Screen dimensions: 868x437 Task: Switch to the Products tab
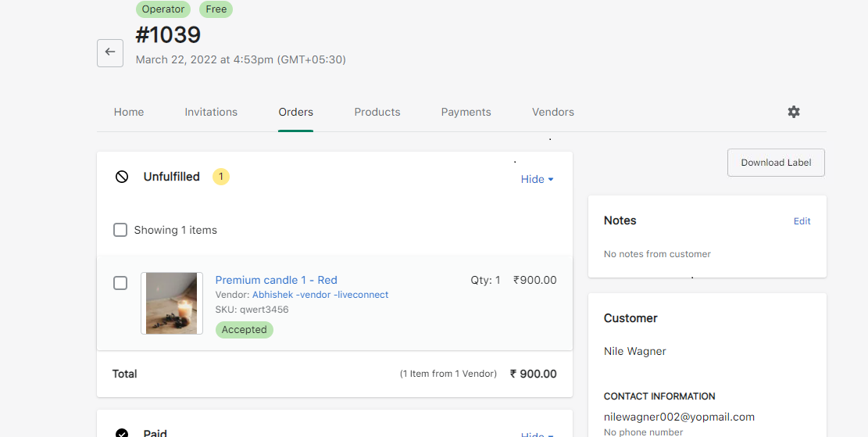pyautogui.click(x=377, y=112)
